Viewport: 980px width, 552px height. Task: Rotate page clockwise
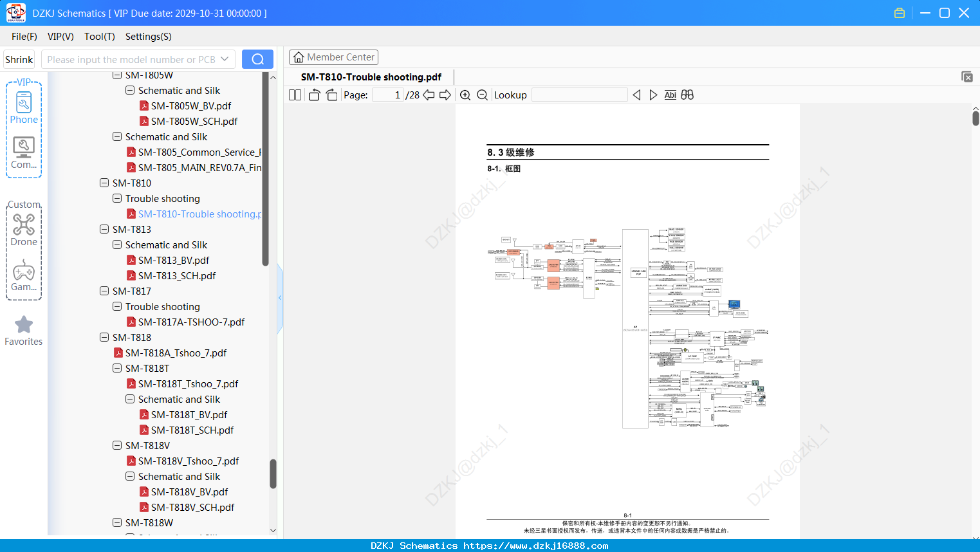(331, 95)
